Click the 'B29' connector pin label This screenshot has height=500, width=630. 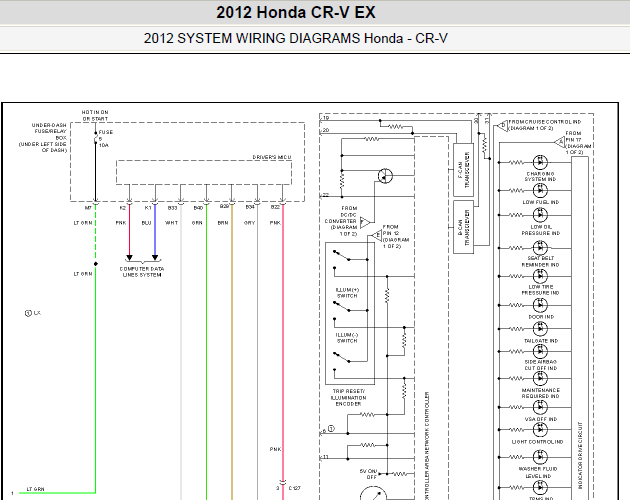[224, 207]
